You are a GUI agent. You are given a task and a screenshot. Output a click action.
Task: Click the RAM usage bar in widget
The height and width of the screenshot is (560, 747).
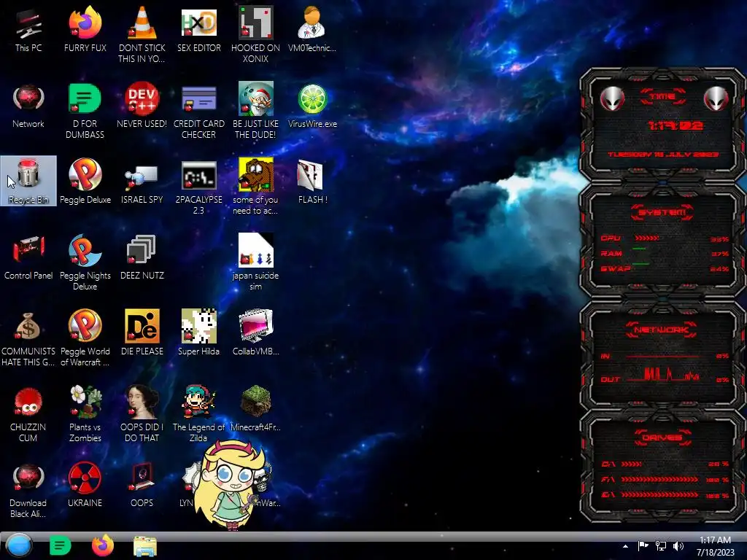coord(639,249)
